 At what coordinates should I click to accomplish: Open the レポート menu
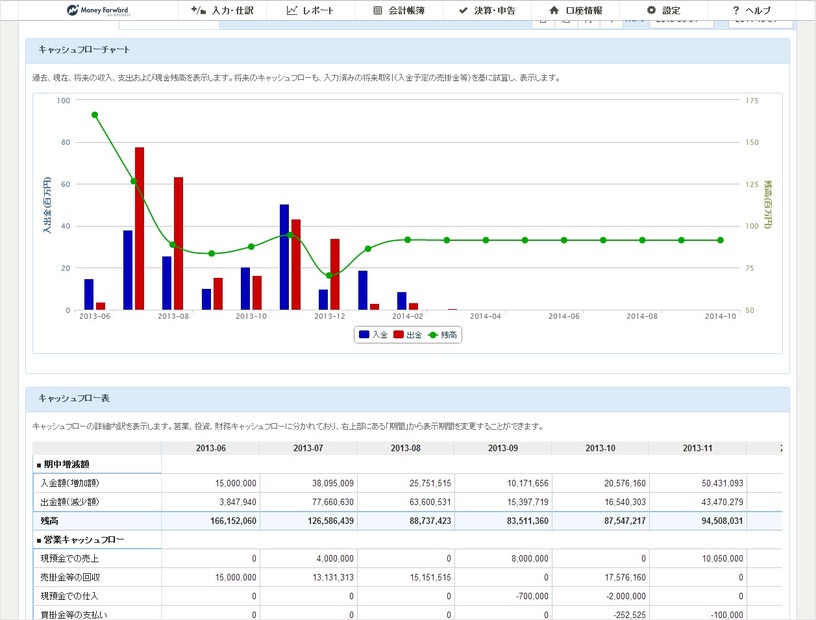[310, 10]
